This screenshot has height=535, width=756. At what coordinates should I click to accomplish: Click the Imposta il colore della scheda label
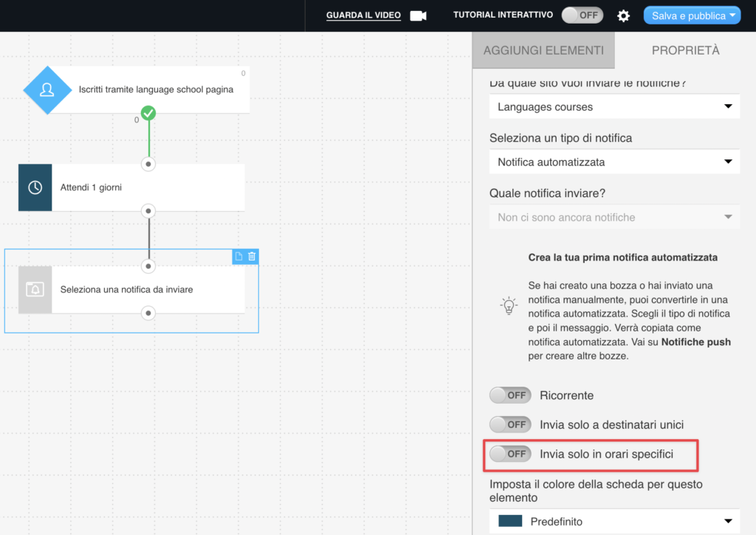(x=596, y=491)
